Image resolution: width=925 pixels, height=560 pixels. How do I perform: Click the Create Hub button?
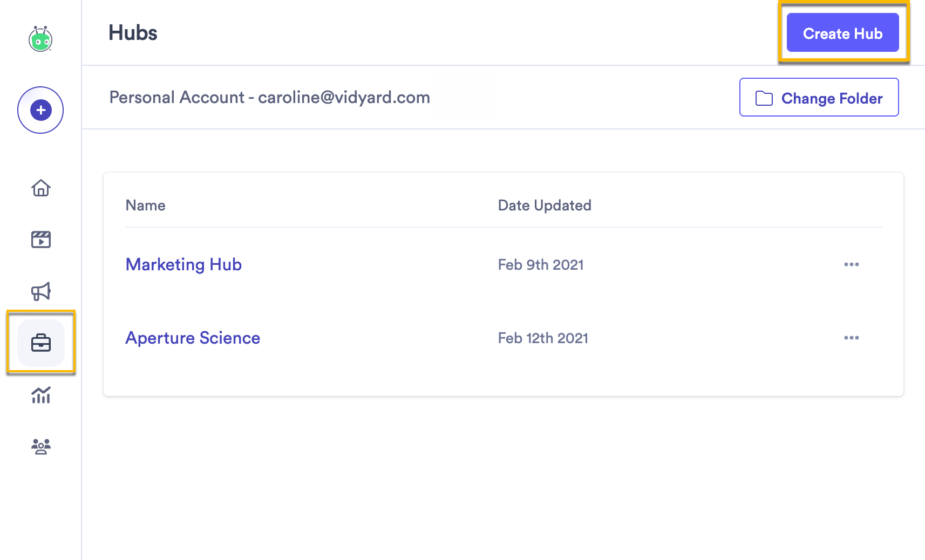[x=842, y=33]
